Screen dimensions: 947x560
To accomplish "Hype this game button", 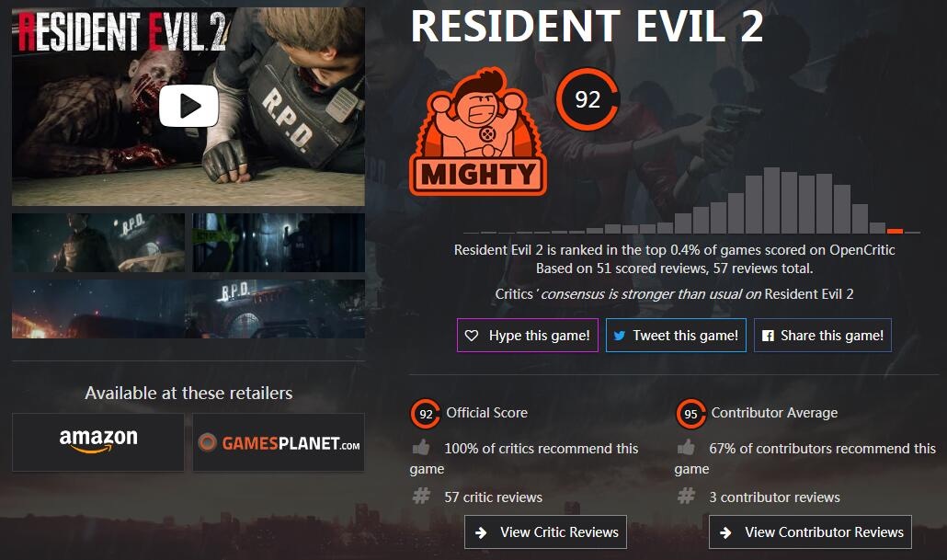I will point(527,336).
